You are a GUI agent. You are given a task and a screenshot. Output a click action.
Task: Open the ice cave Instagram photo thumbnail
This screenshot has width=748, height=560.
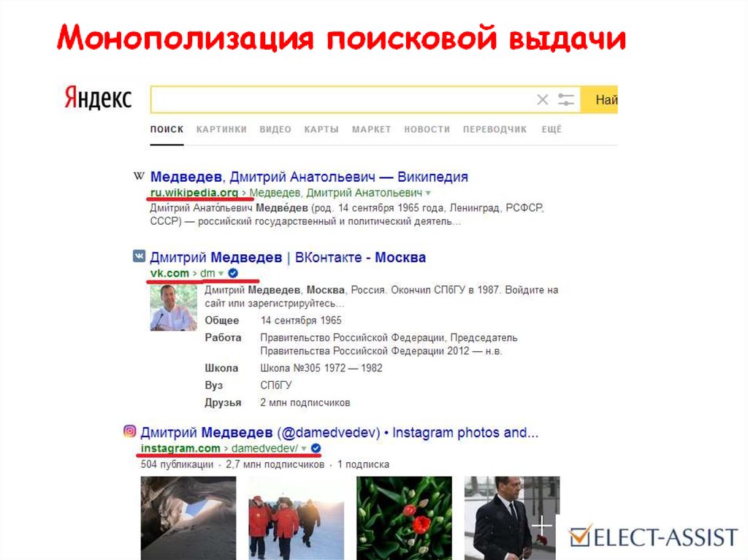[188, 518]
